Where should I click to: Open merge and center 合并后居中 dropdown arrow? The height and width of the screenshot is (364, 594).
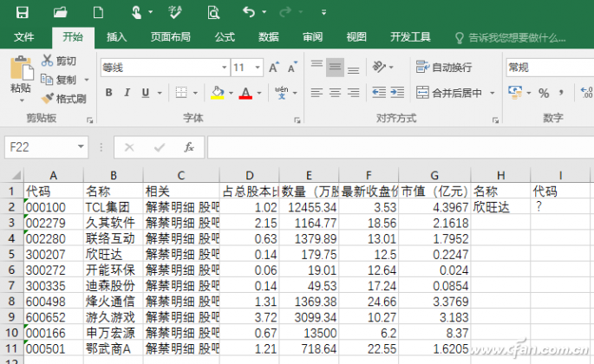[492, 93]
